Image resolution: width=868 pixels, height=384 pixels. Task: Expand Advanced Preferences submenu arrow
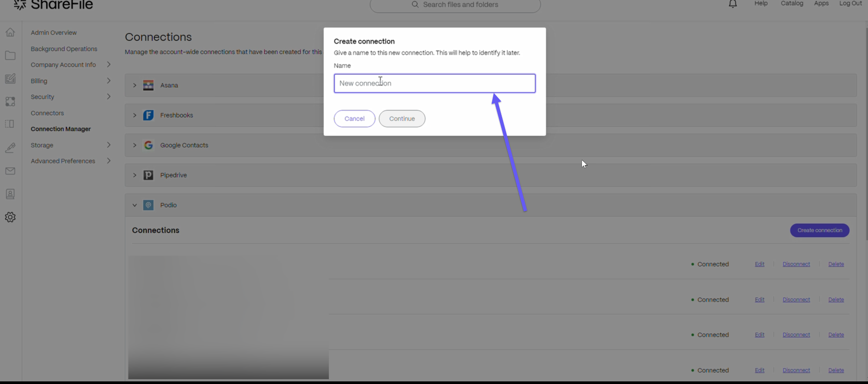pos(108,161)
